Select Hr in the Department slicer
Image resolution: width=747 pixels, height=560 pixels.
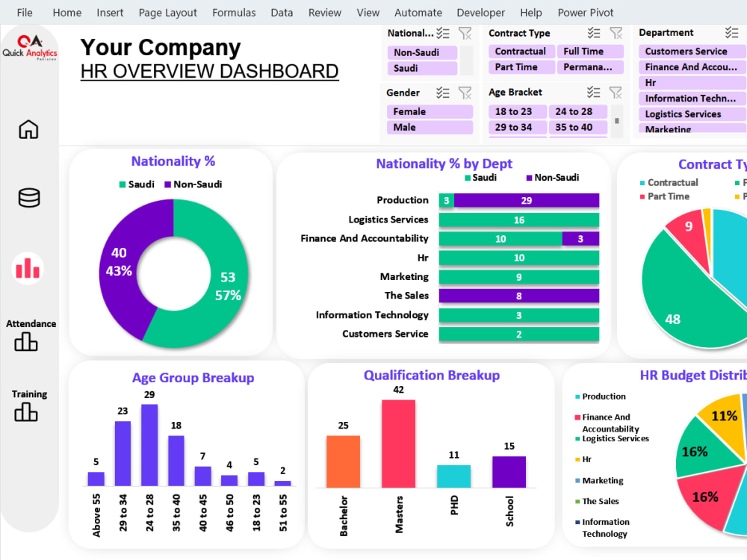coord(688,82)
